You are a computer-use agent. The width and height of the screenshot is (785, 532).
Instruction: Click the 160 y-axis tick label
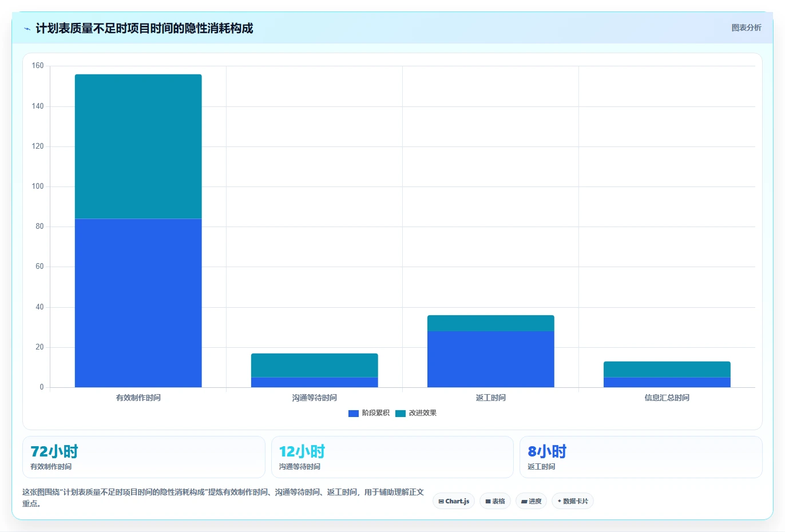38,66
